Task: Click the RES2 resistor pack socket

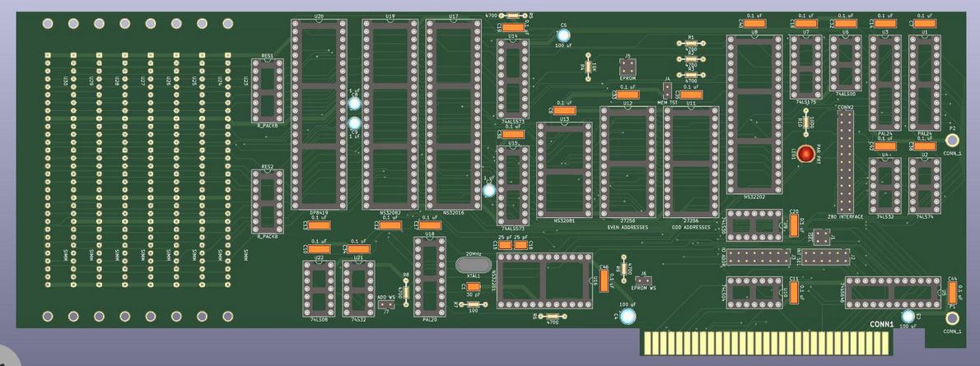Action: point(267,202)
